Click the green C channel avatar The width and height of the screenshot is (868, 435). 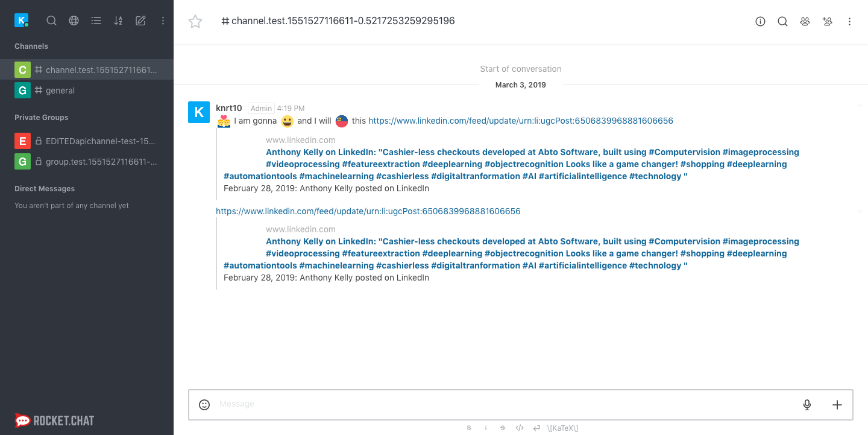pyautogui.click(x=22, y=70)
